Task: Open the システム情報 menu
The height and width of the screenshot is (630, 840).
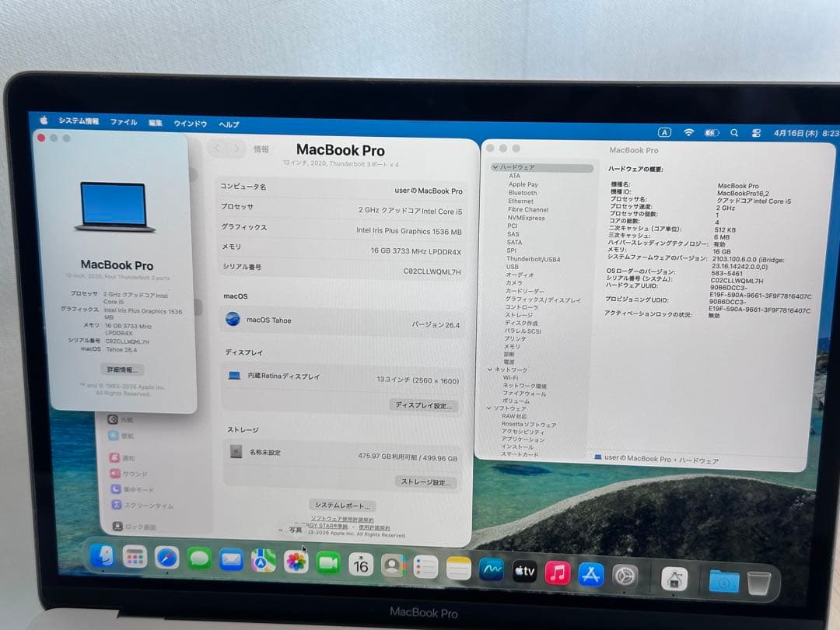Action: [79, 121]
